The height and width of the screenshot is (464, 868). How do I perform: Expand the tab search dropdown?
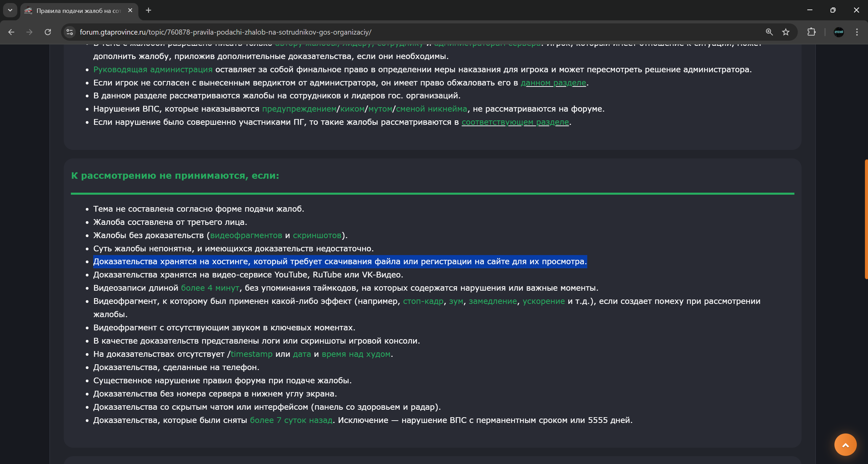[x=10, y=10]
